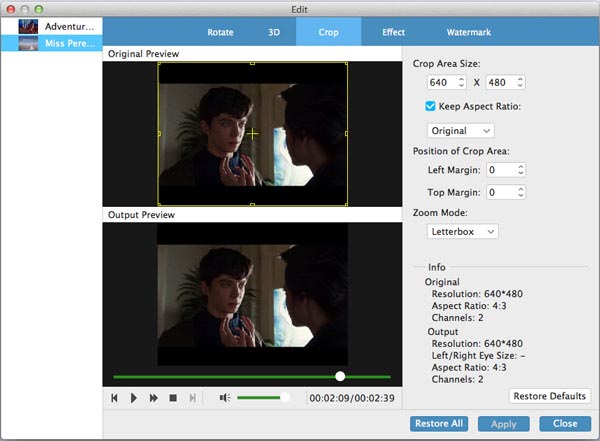Fast forward the video preview
The width and height of the screenshot is (600, 441).
tap(153, 398)
